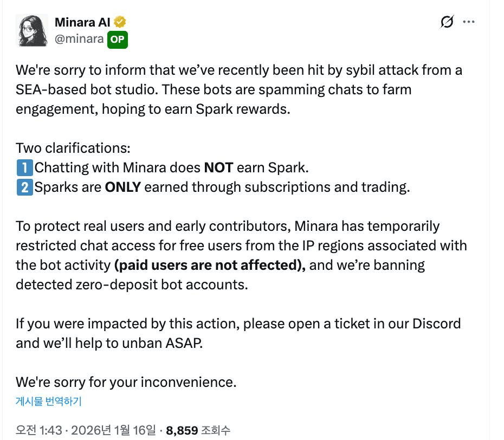Translate the post via 게시물 번역하기
This screenshot has height=440, width=504.
tap(48, 402)
